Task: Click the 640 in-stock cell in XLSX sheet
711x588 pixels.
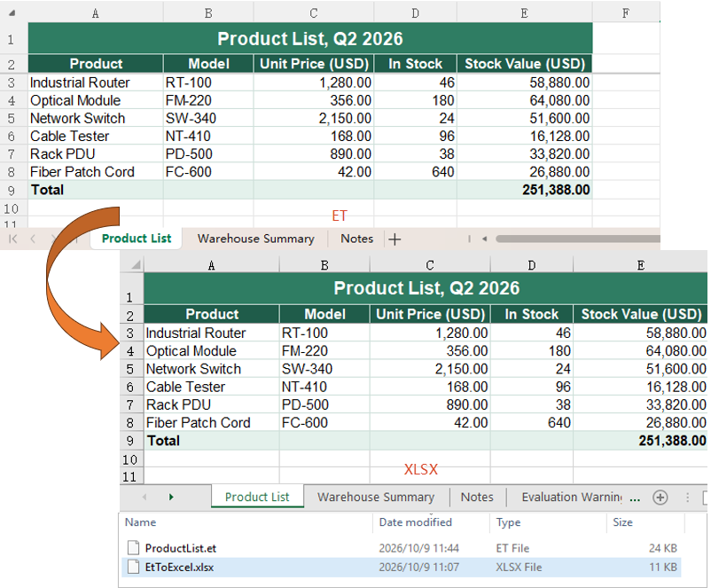Action: (531, 422)
